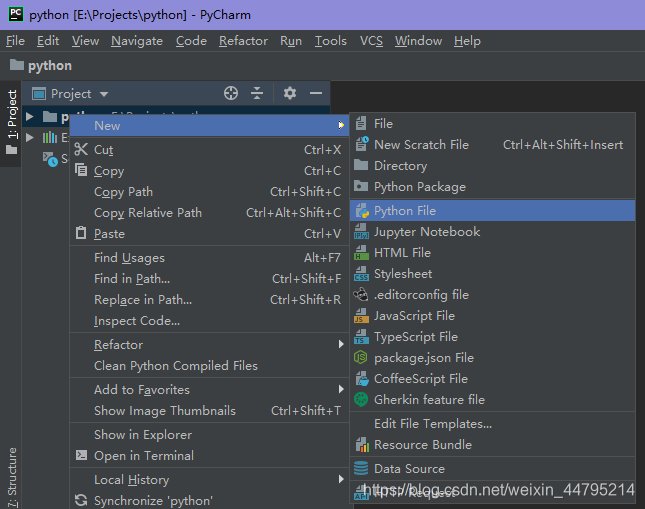Open the Project view dropdown arrow

pos(104,94)
